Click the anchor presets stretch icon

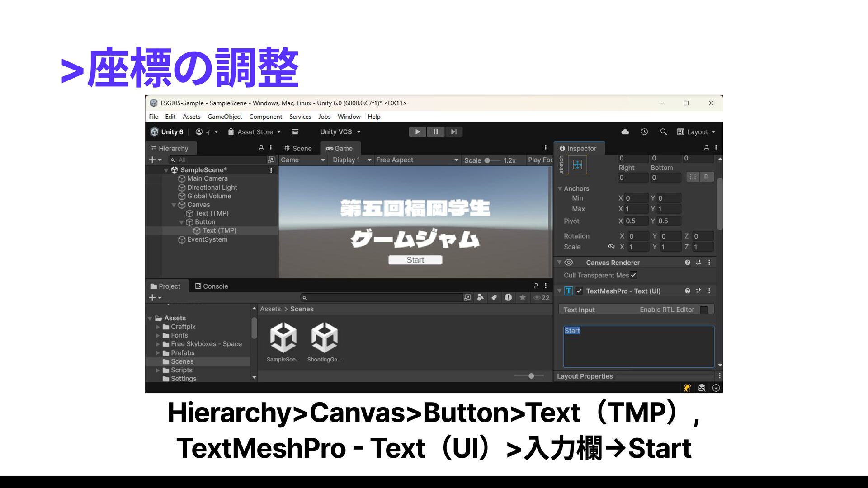577,165
